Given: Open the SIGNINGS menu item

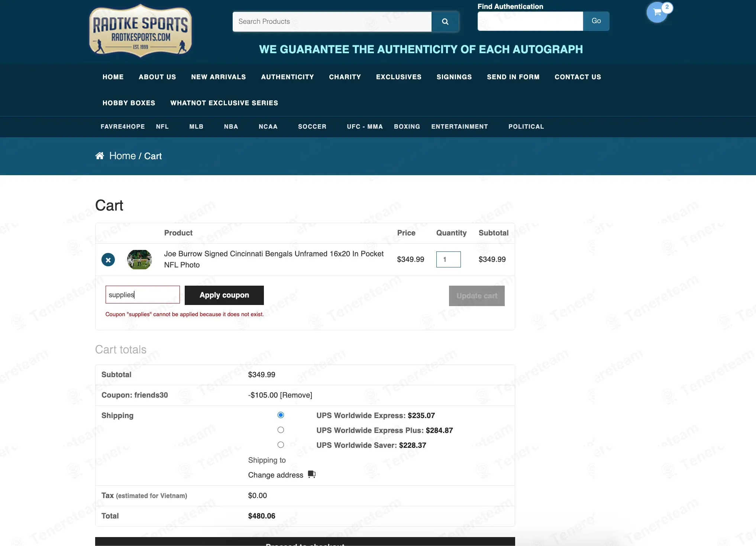Looking at the screenshot, I should point(454,77).
